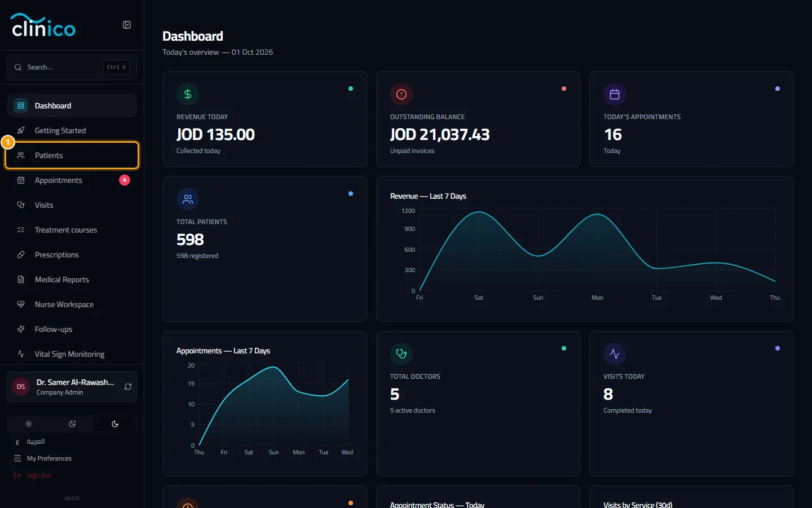Click the alert icon on Outstanding Balance card
This screenshot has height=508, width=812.
401,94
